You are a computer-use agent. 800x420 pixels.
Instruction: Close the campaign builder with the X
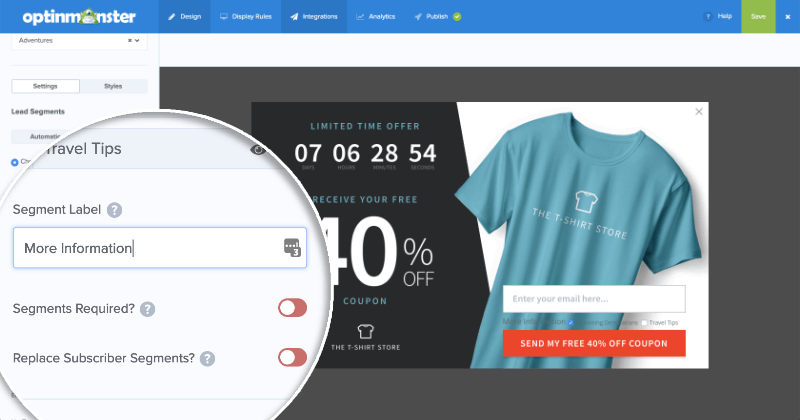tap(787, 16)
